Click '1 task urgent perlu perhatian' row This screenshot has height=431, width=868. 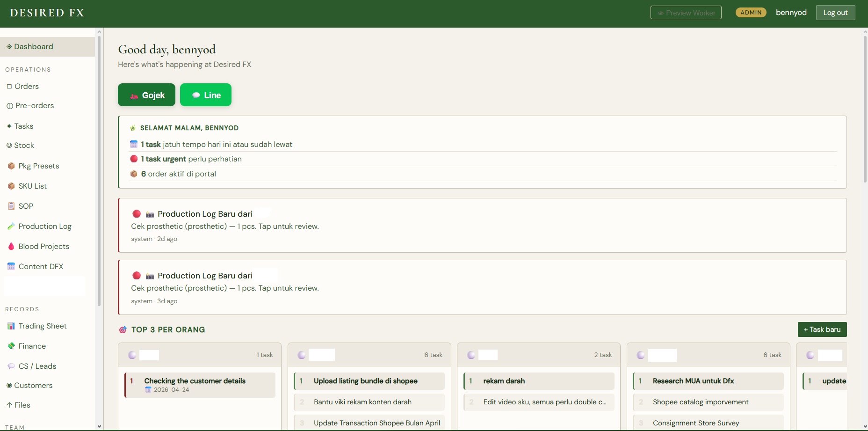pyautogui.click(x=483, y=159)
